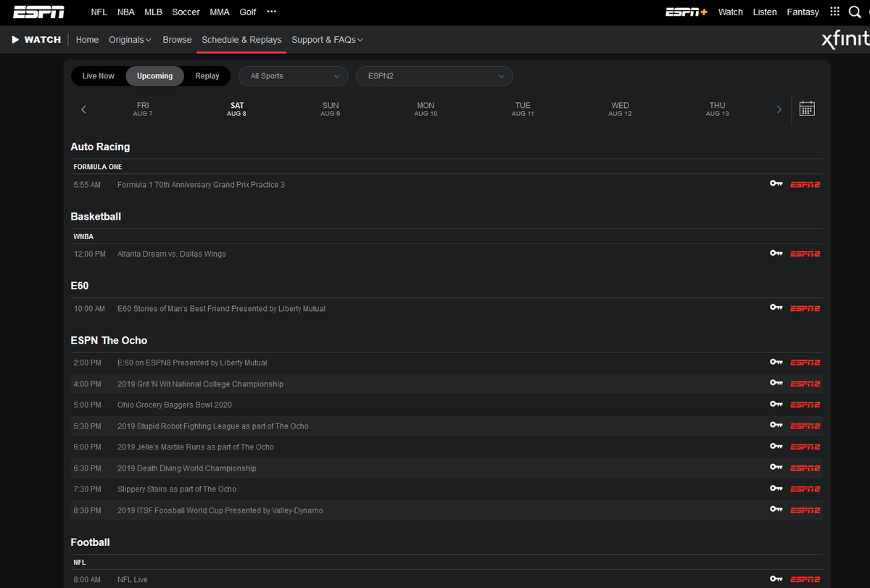Viewport: 870px width, 588px height.
Task: Click ESPN2 logo for Slippery Stairs row
Action: (805, 489)
